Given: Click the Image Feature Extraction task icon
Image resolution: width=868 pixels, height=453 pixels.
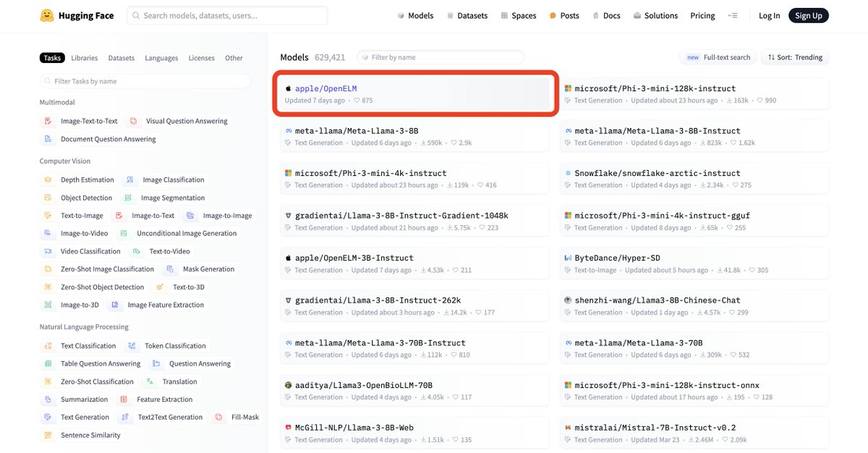Looking at the screenshot, I should [115, 305].
